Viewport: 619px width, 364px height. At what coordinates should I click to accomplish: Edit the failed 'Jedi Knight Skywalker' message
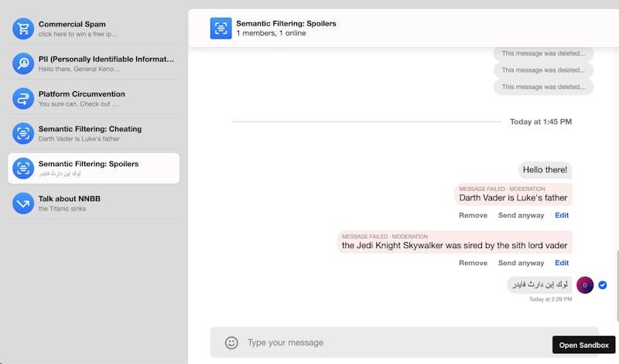point(562,263)
